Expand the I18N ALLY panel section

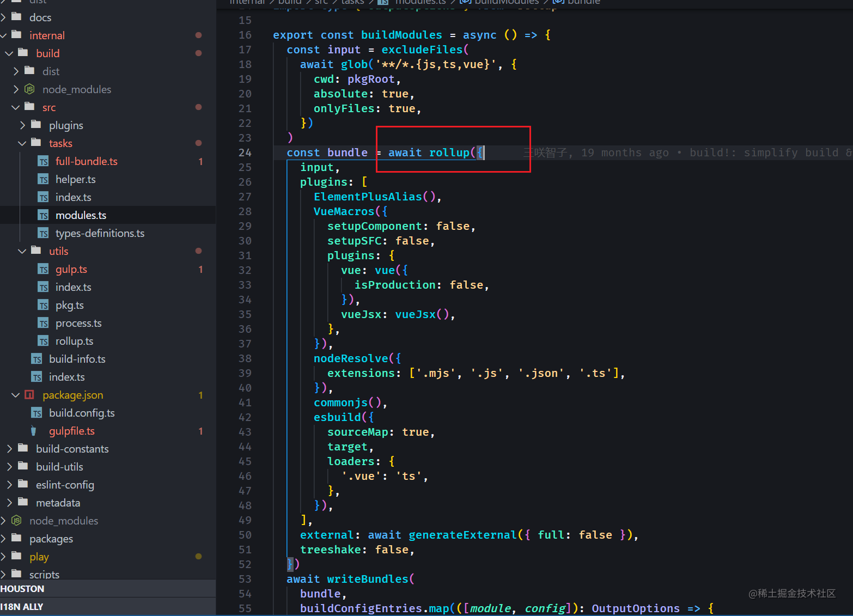[x=108, y=607]
